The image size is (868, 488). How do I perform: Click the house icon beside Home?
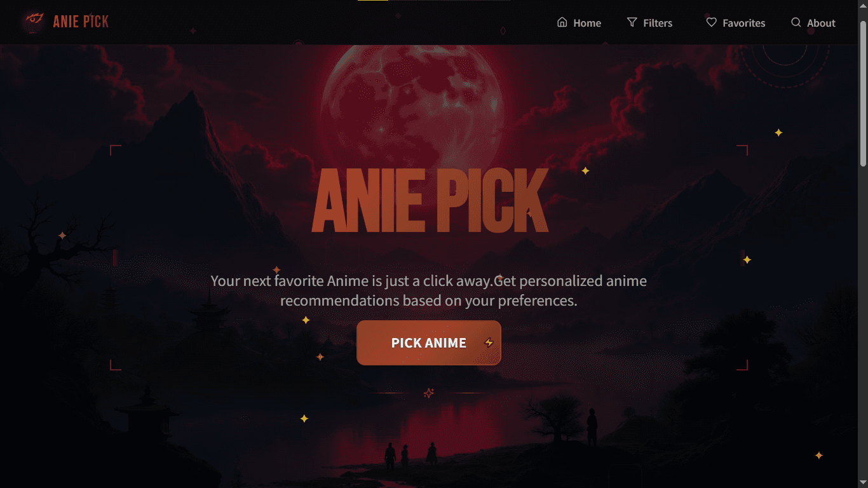point(562,22)
